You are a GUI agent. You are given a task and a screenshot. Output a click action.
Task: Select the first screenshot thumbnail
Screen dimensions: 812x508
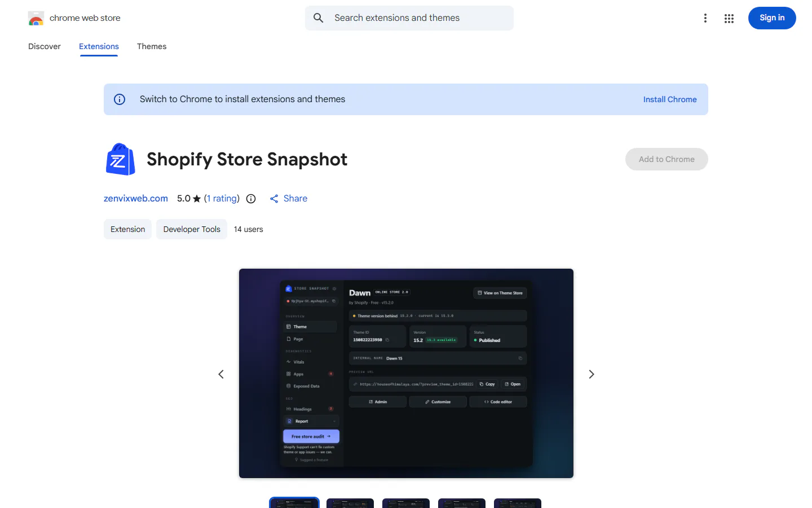click(x=294, y=503)
